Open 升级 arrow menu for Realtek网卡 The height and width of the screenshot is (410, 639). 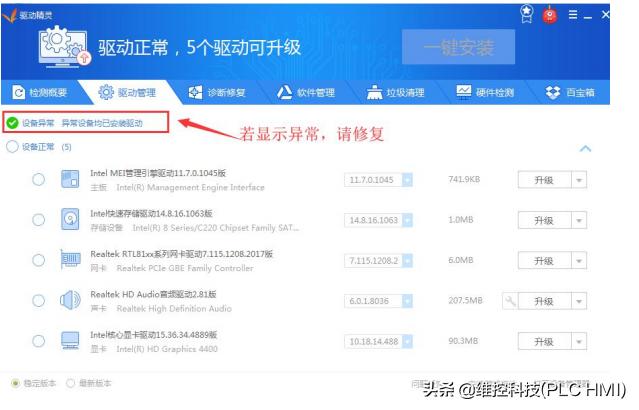pyautogui.click(x=579, y=260)
